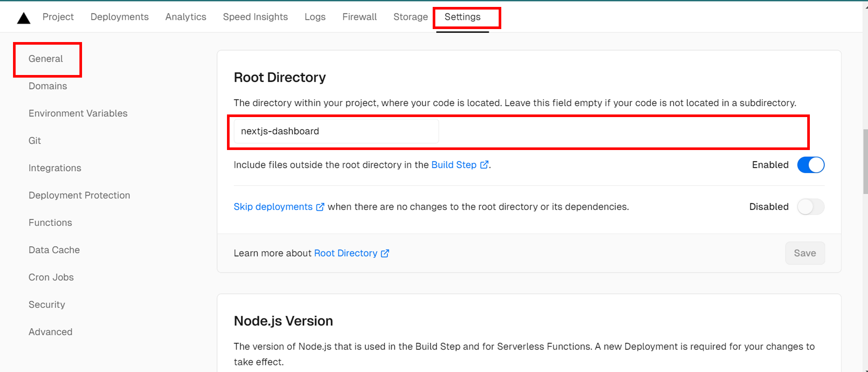Select the Firewall tab

pyautogui.click(x=359, y=17)
